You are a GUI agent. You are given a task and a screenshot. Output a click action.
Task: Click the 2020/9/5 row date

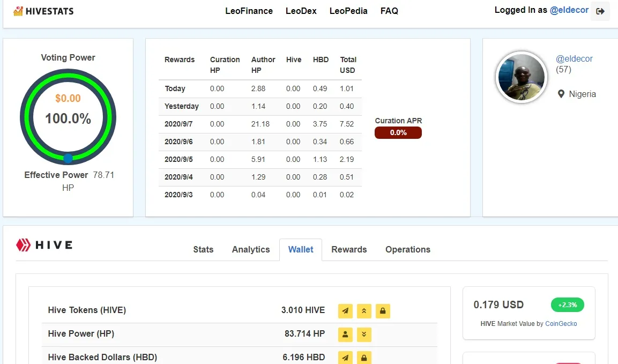pos(178,160)
